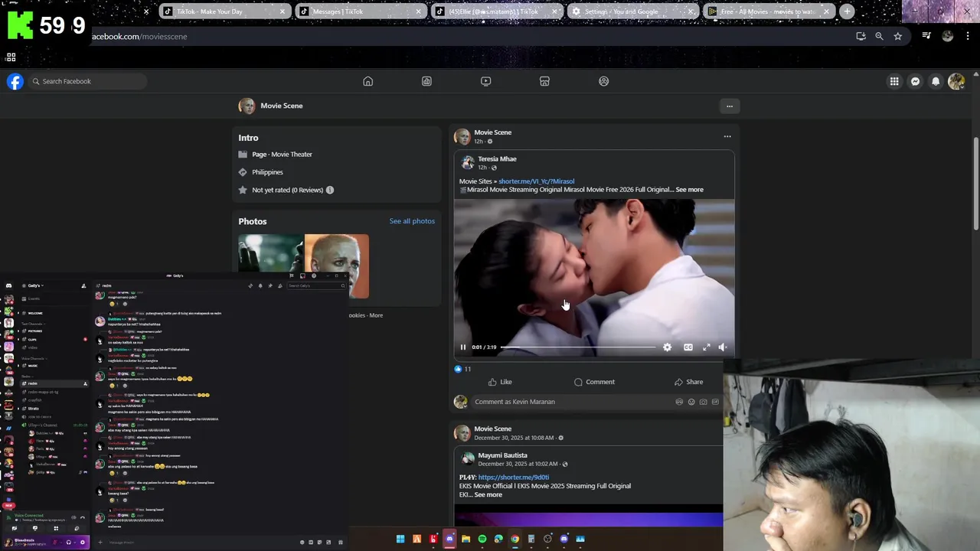
Task: Open the Facebook Video tab icon
Action: [x=485, y=81]
